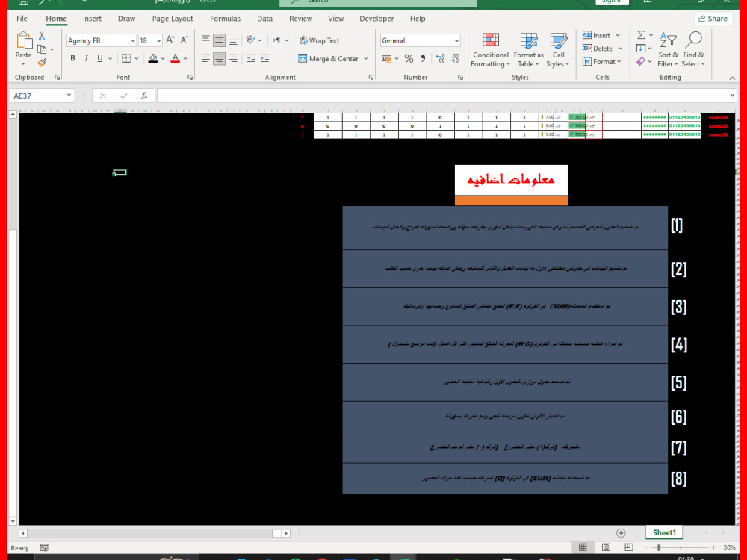
Task: Switch to Normal view
Action: pyautogui.click(x=583, y=547)
